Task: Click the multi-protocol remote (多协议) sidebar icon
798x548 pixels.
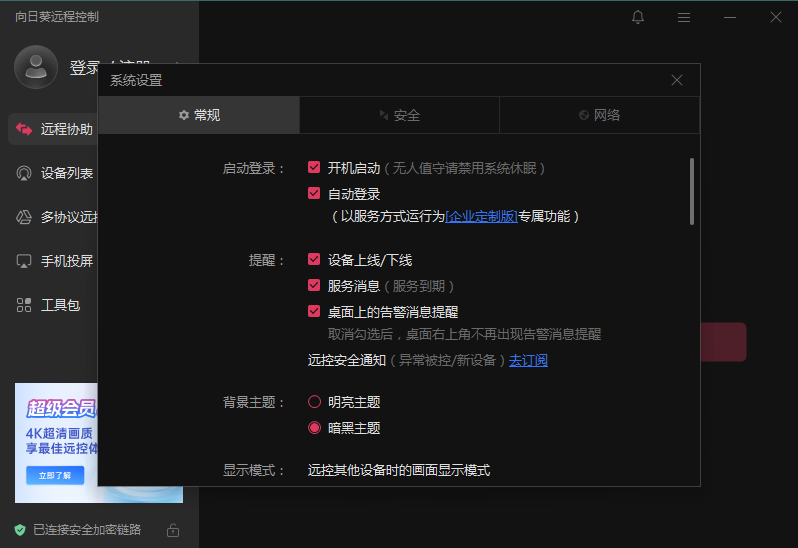Action: (24, 217)
